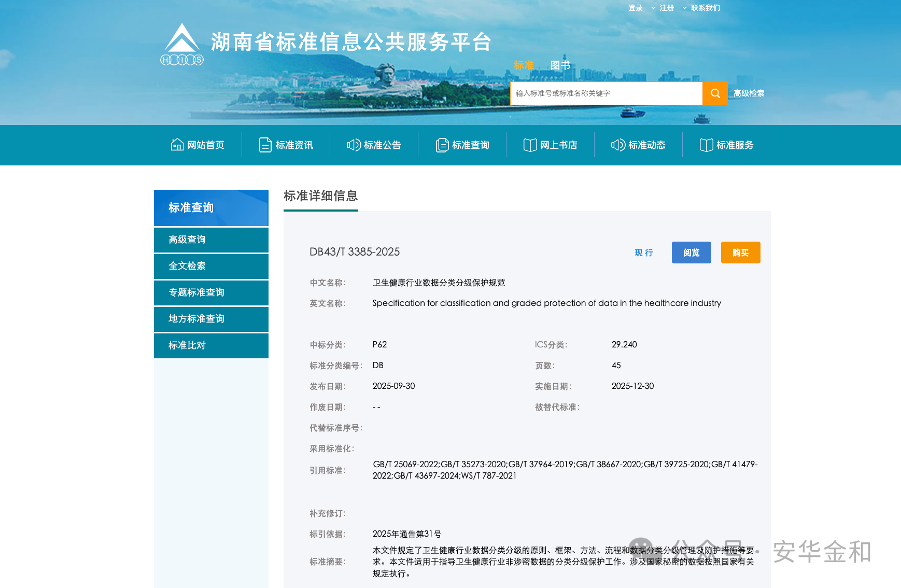Click the site title 湖南省标准信息公共服务平台
Viewport: 901px width, 588px height.
coord(351,42)
